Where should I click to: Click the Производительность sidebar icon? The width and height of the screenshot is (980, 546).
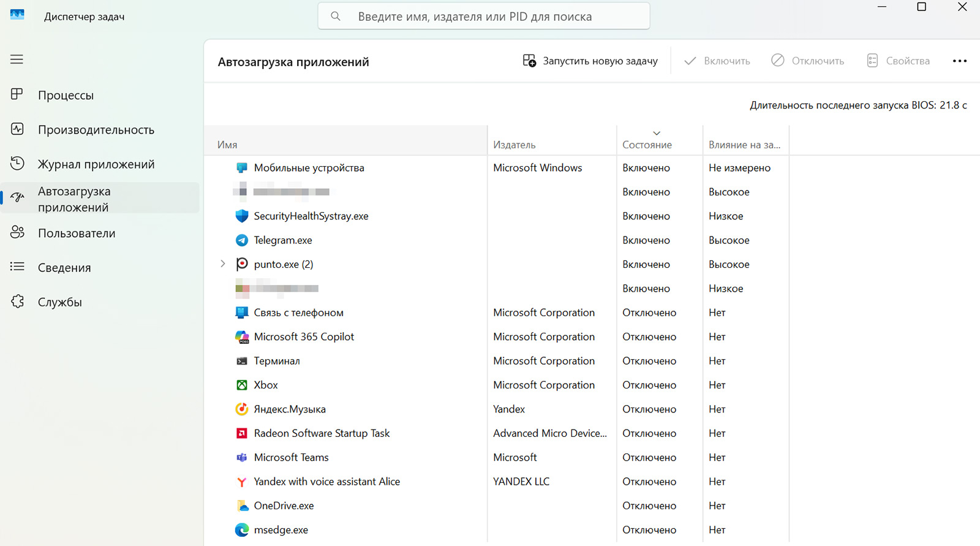[17, 129]
